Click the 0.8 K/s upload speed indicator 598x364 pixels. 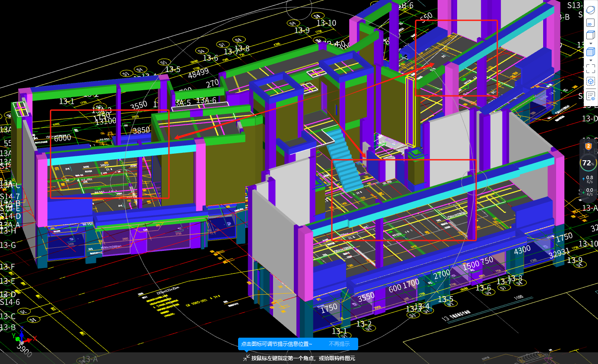pyautogui.click(x=588, y=180)
